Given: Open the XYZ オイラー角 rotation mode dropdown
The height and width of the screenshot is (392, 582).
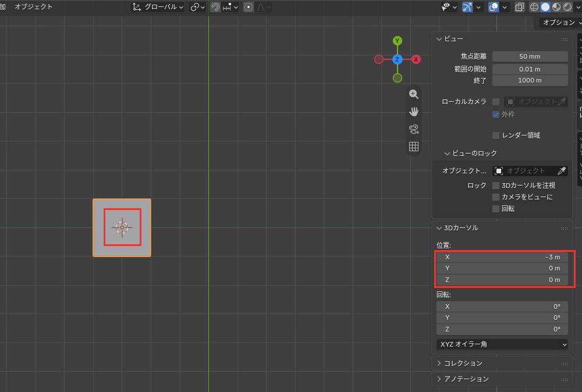Looking at the screenshot, I should click(502, 344).
